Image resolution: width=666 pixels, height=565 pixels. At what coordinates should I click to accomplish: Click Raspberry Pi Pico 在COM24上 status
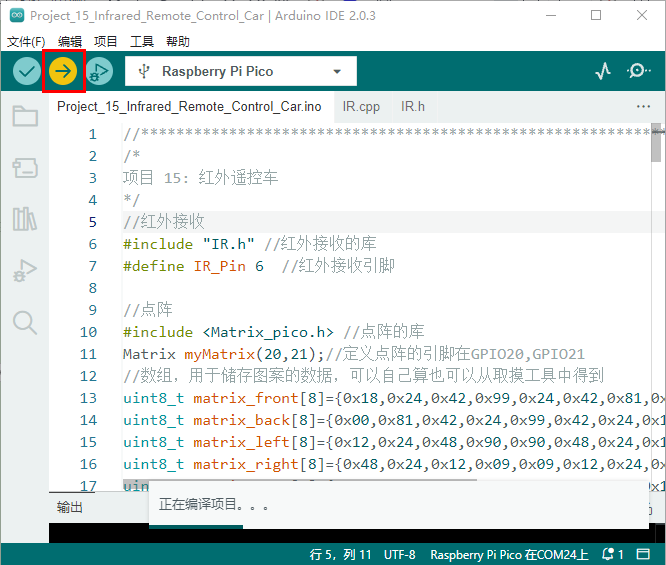click(509, 554)
